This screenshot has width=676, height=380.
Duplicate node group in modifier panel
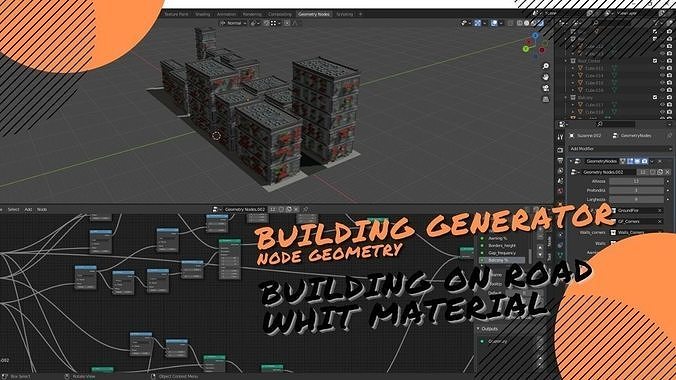pos(660,172)
